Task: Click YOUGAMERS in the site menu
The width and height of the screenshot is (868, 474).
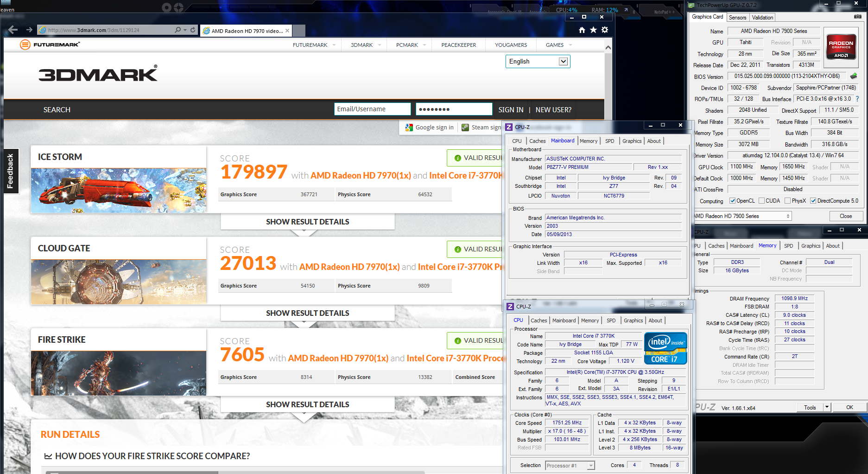Action: pyautogui.click(x=511, y=45)
